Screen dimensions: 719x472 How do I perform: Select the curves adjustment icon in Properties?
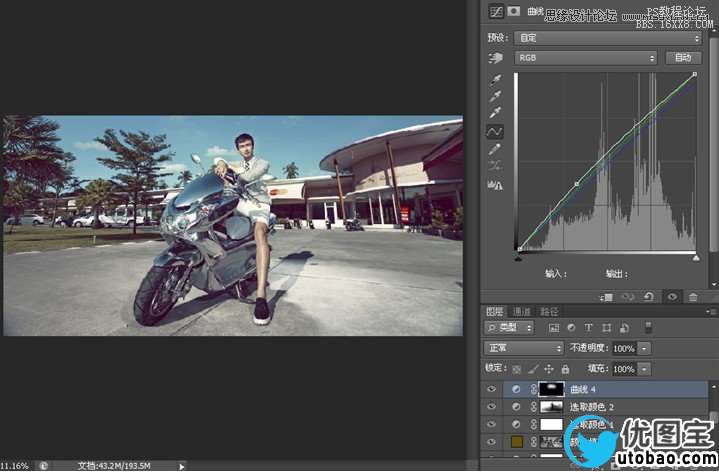tap(496, 11)
